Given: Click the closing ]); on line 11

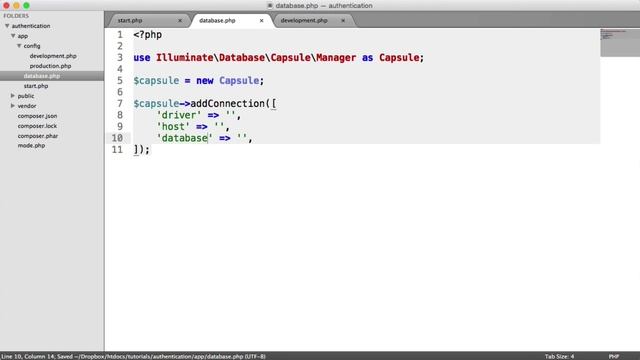Looking at the screenshot, I should click(x=142, y=150).
